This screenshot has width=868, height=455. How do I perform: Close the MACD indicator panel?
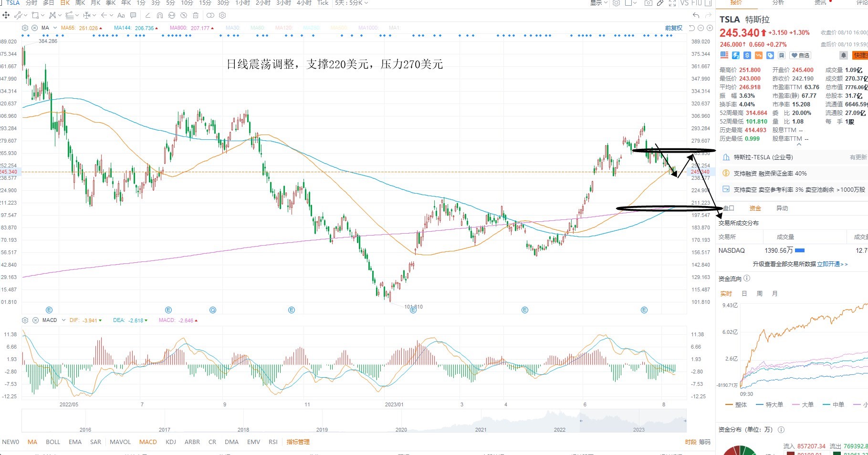pyautogui.click(x=35, y=320)
